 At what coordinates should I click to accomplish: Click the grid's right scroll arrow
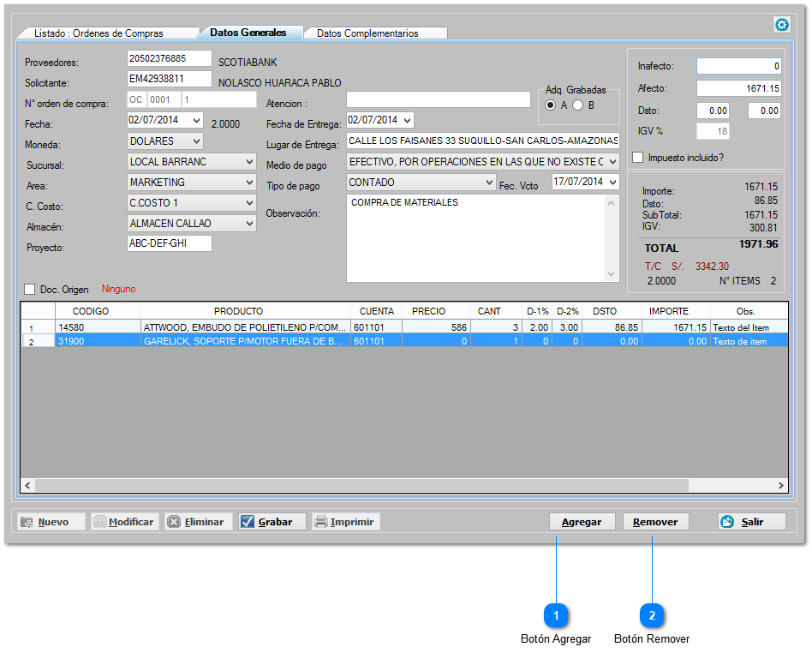[781, 485]
